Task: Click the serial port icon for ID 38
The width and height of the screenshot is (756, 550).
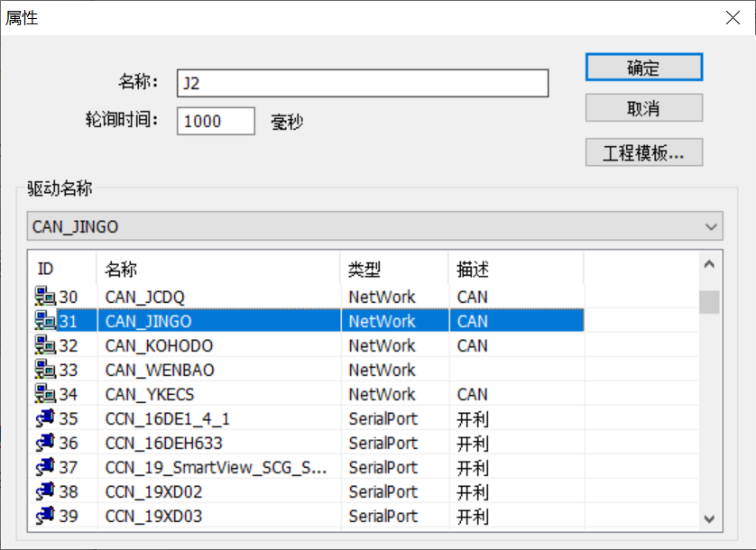Action: click(x=45, y=491)
